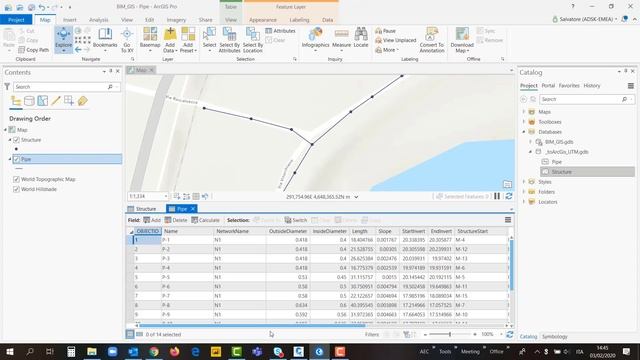This screenshot has height=360, width=640.
Task: Click Convert To Annotation
Action: point(431,39)
